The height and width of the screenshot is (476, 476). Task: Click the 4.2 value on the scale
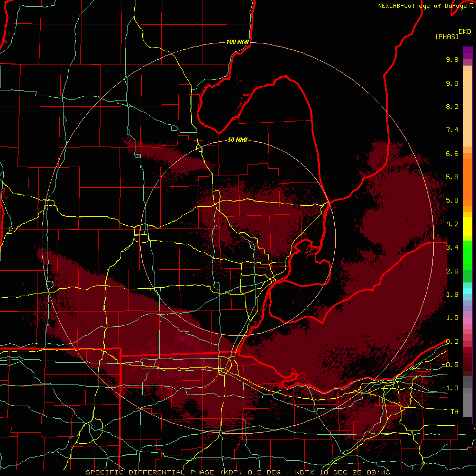(452, 224)
